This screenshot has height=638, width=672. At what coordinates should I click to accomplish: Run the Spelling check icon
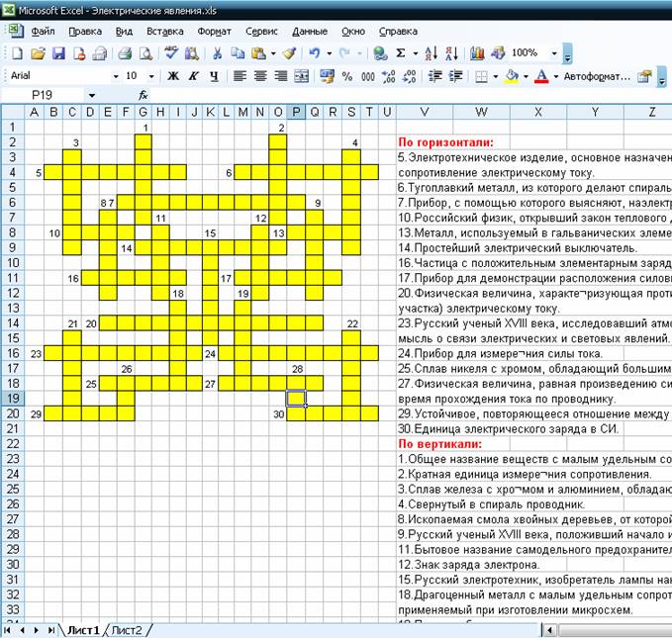click(x=171, y=53)
